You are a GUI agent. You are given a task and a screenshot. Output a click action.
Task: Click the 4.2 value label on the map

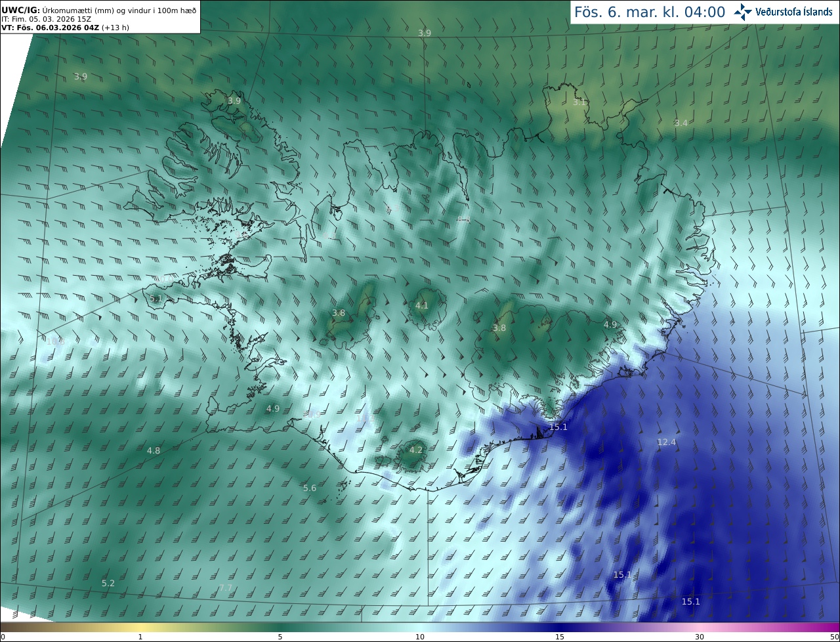pos(416,450)
